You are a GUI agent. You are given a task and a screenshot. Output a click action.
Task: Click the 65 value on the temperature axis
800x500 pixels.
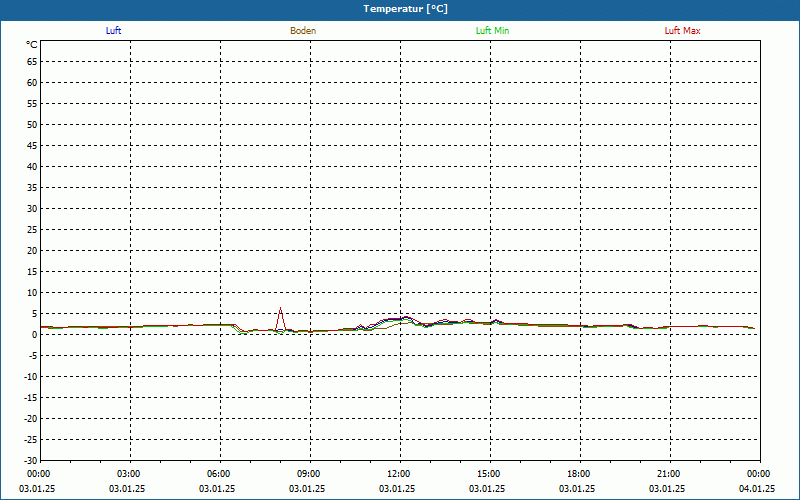coord(32,62)
